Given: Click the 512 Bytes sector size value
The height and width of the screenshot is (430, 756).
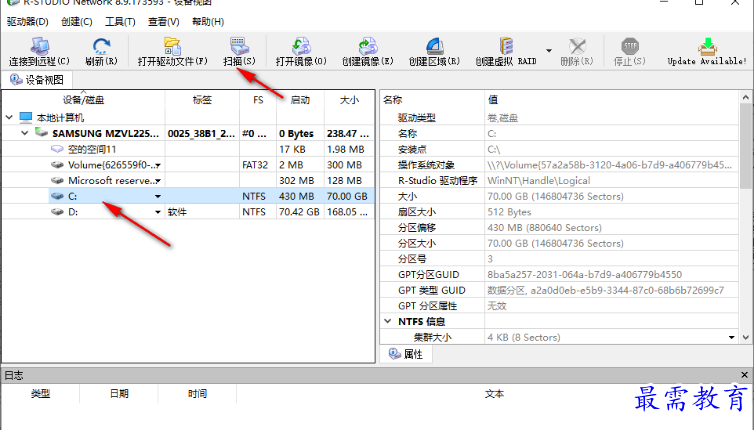Looking at the screenshot, I should coord(509,212).
